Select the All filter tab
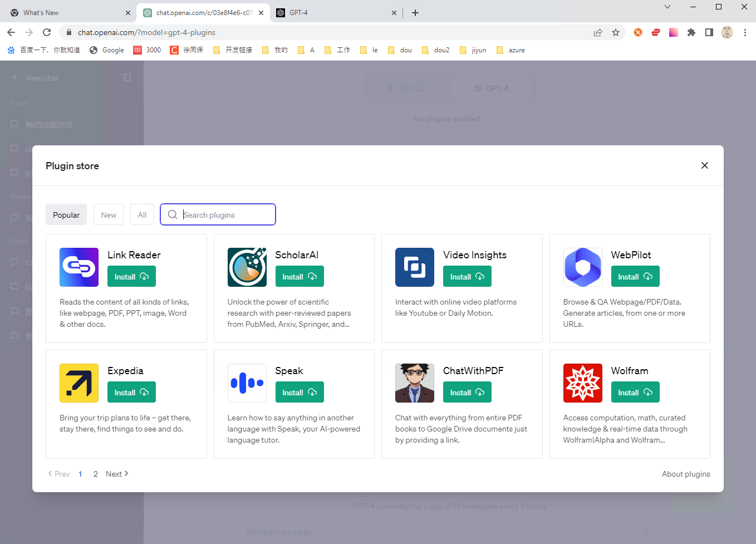756x544 pixels. 142,215
